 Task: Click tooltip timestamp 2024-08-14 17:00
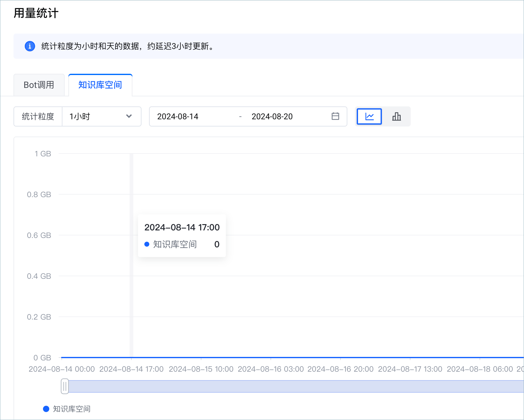(182, 227)
